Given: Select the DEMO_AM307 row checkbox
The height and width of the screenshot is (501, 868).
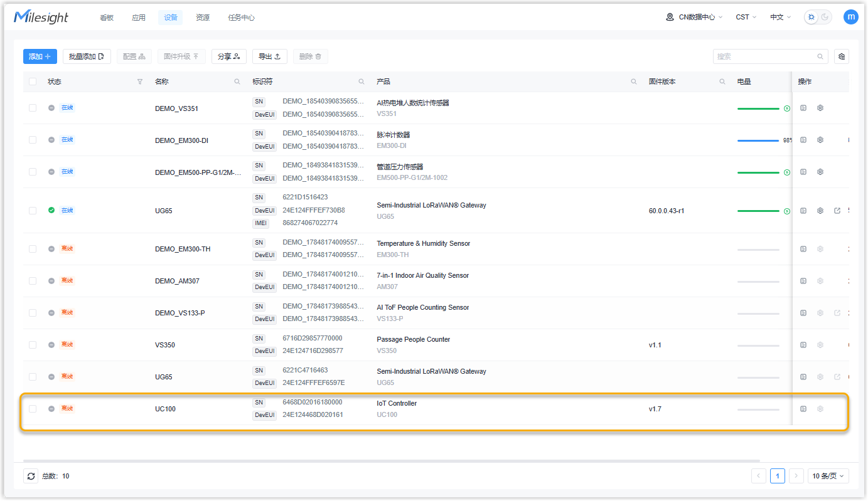Looking at the screenshot, I should tap(33, 281).
